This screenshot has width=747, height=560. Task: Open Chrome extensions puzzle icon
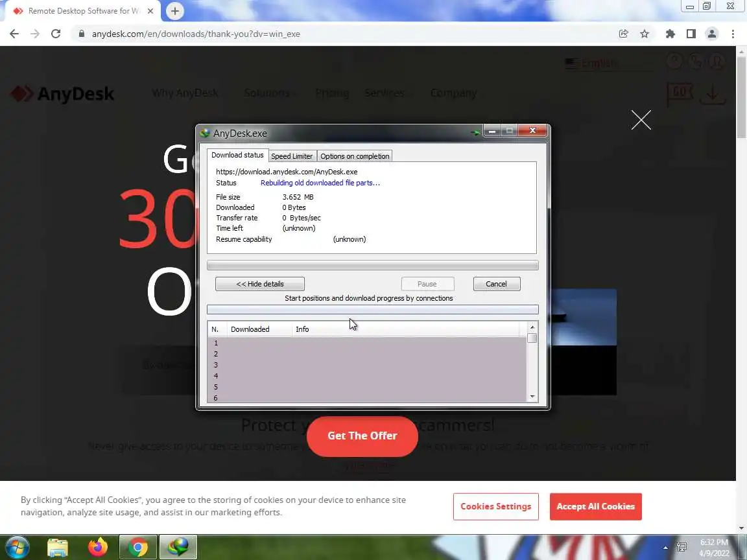click(x=670, y=34)
